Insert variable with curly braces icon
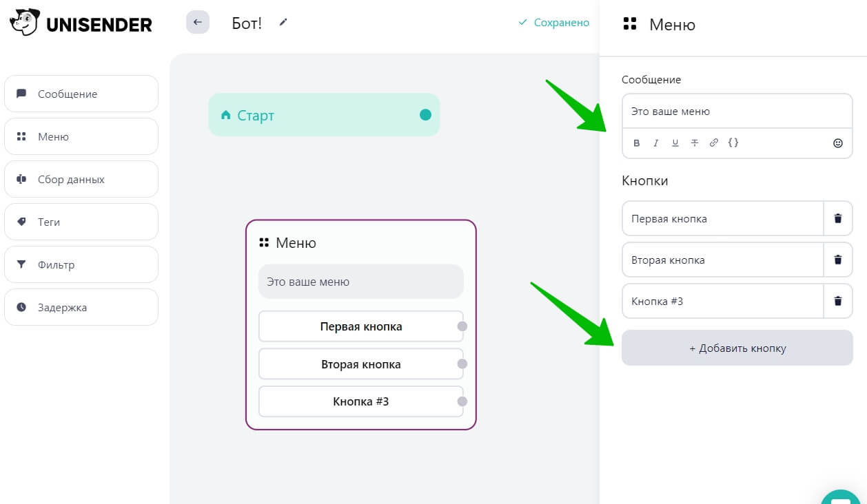Screen dimensions: 867x504 [733, 143]
